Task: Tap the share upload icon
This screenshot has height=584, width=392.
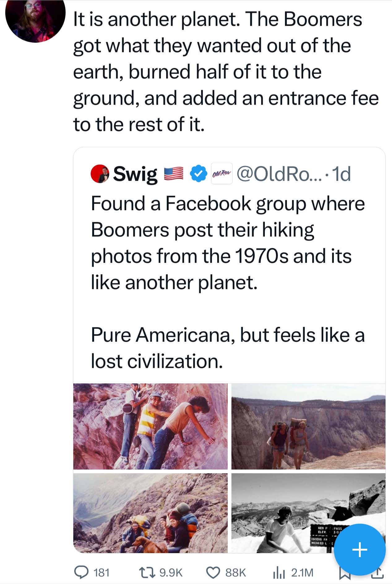Action: pos(377,573)
